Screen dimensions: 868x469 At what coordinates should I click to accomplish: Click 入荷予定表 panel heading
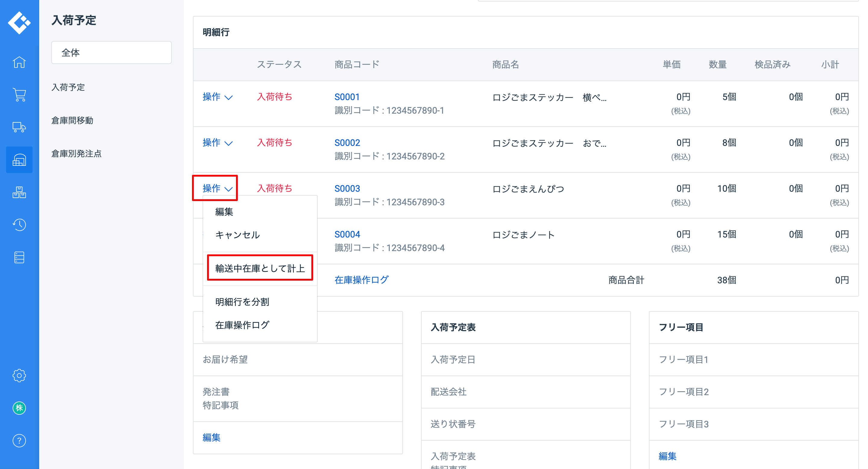[x=453, y=327]
